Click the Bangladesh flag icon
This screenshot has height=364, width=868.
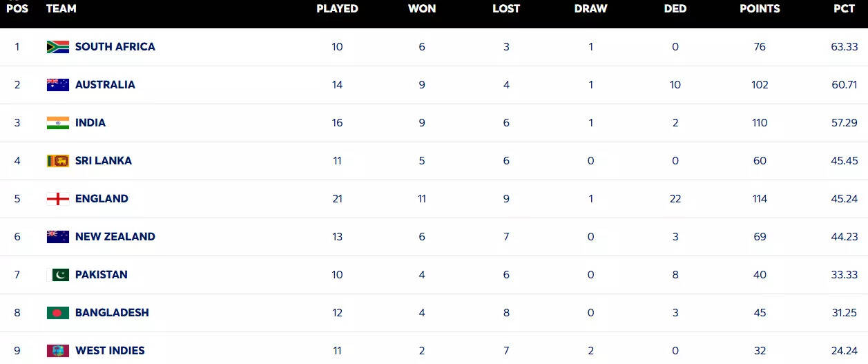click(58, 313)
